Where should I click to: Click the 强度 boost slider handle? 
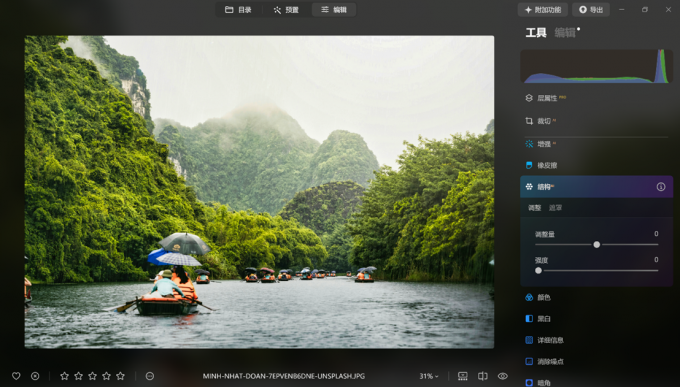point(538,270)
